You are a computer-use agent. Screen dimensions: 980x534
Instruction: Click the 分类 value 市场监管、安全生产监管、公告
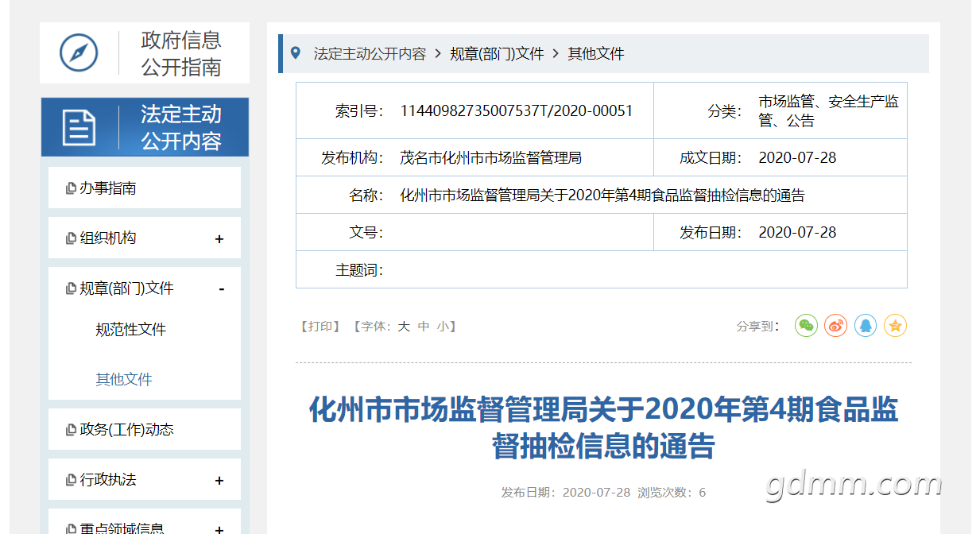[829, 111]
